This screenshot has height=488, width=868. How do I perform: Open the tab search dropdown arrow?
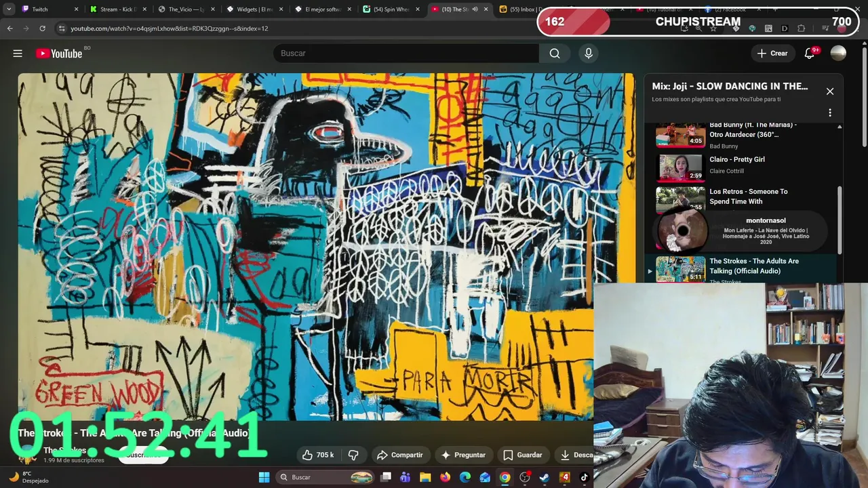[9, 9]
